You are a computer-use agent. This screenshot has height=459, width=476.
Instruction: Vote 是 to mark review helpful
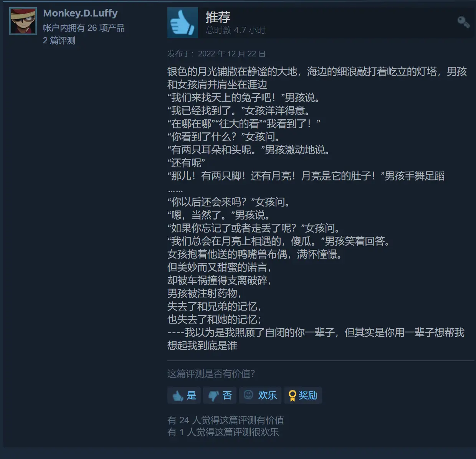(184, 395)
